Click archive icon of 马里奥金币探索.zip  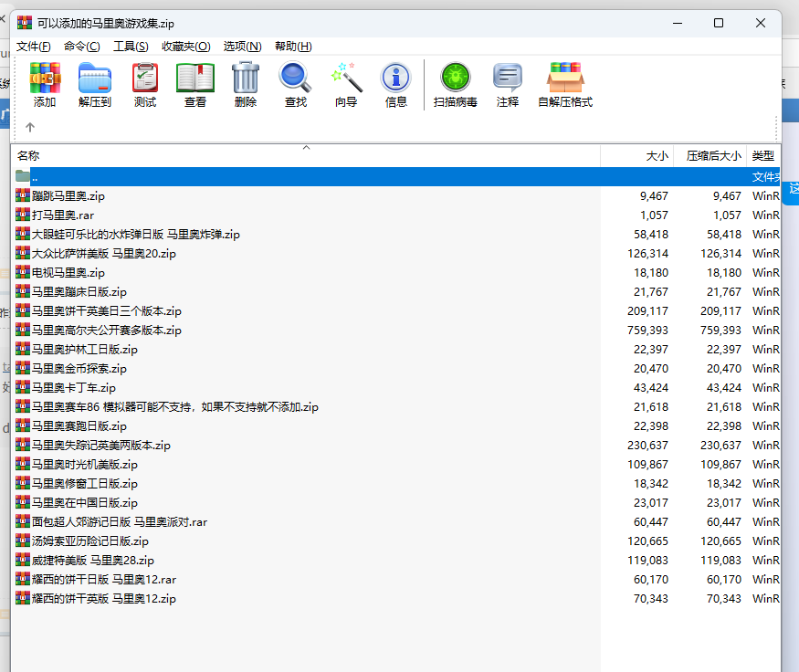coord(23,368)
